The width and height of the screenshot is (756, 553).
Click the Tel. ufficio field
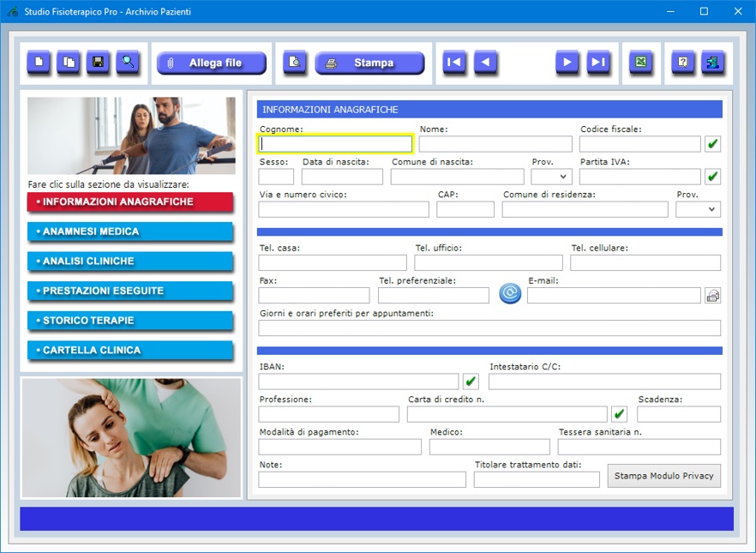coord(489,262)
